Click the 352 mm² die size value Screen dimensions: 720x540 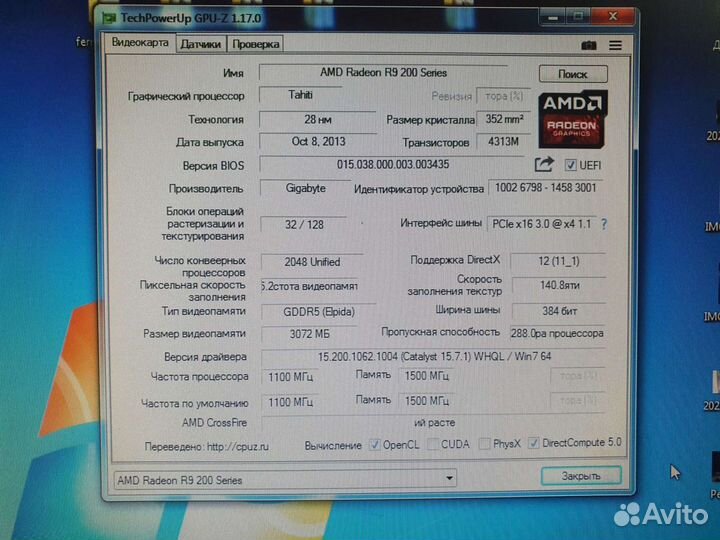point(504,119)
